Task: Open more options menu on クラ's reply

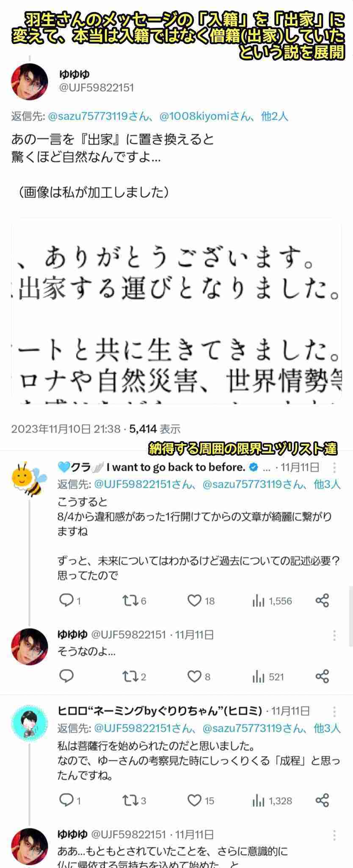Action: (x=334, y=467)
